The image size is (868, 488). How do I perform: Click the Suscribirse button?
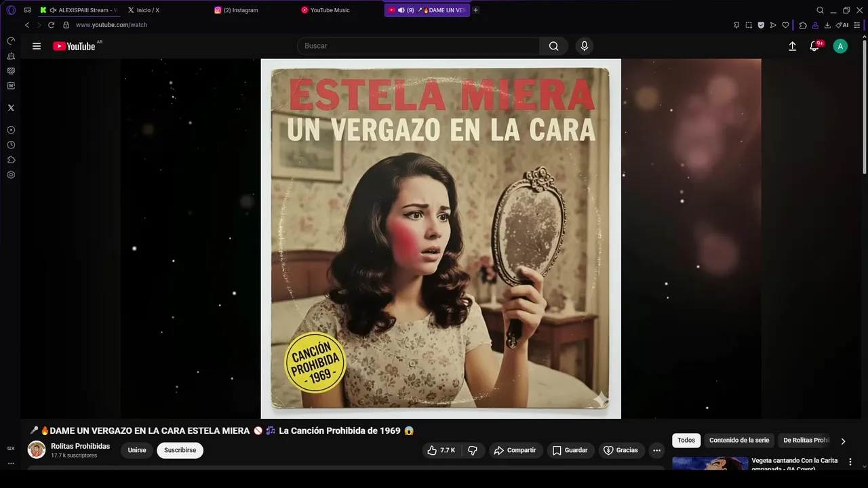point(180,450)
